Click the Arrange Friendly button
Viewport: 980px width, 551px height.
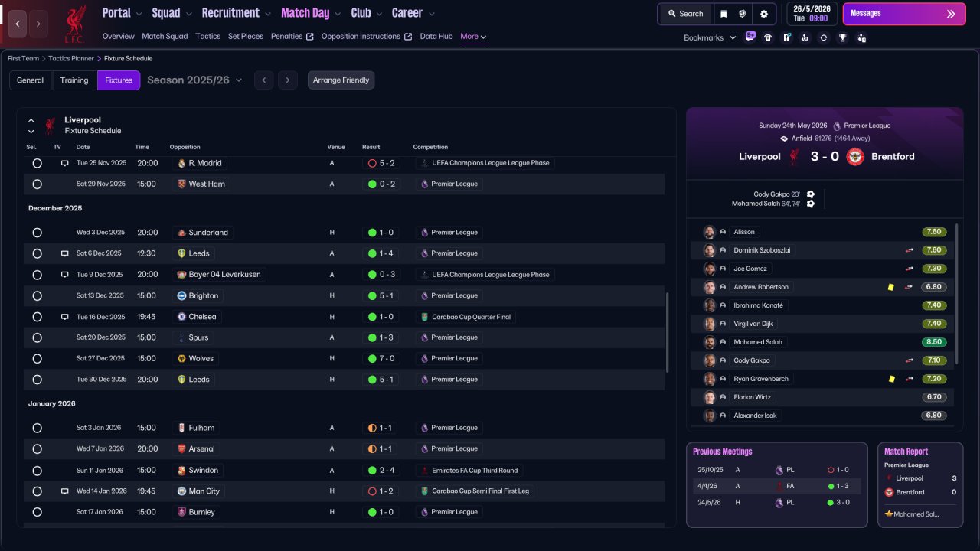click(341, 80)
